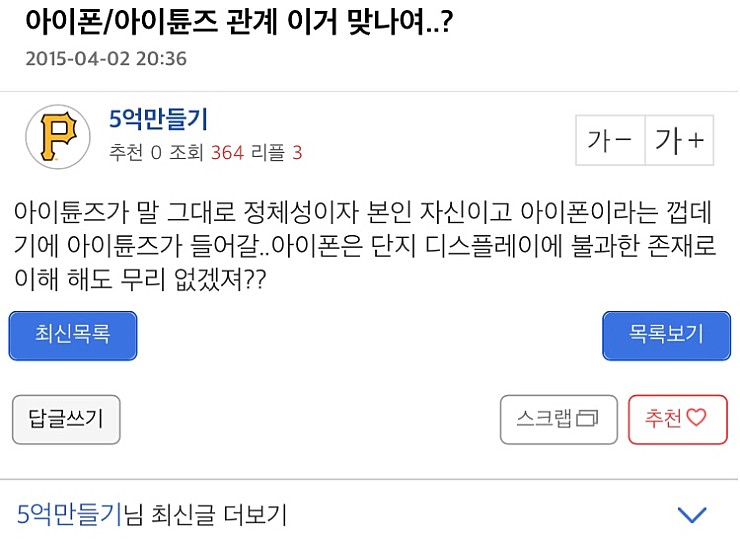Write a reply with 답글쓰기 button
The width and height of the screenshot is (740, 544).
[65, 419]
